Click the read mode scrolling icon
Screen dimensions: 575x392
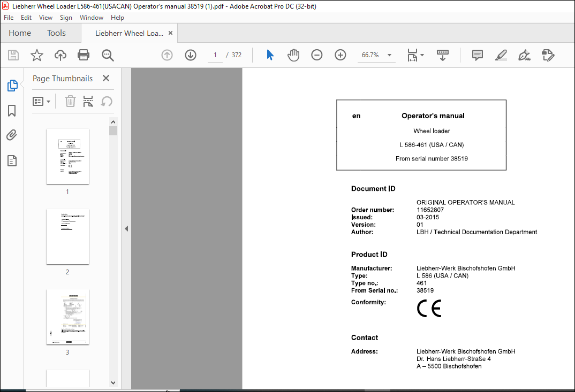[443, 55]
